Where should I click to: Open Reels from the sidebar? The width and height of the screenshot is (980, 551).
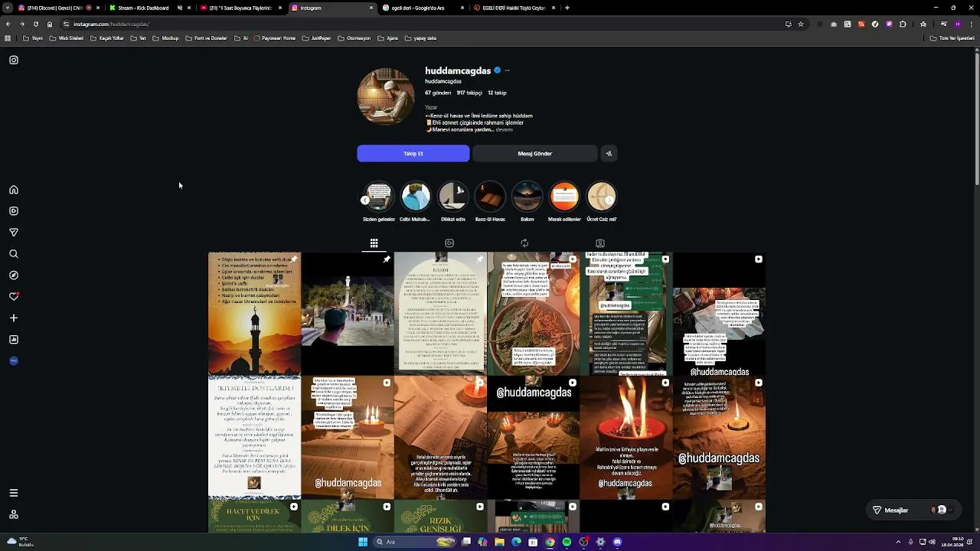pyautogui.click(x=14, y=211)
